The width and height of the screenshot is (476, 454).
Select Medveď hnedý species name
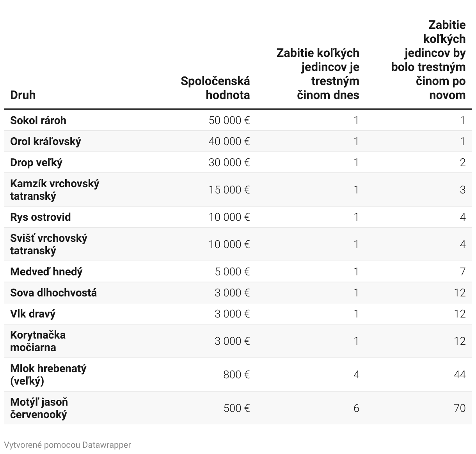[46, 271]
